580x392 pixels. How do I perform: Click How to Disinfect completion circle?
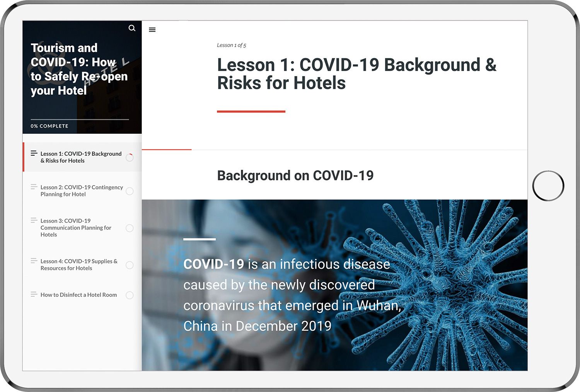[130, 295]
